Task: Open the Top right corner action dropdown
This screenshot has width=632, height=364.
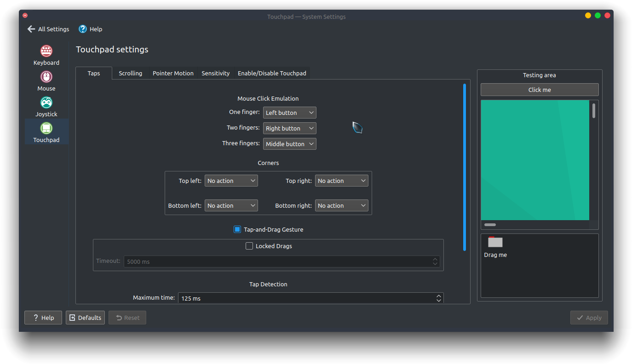Action: (x=341, y=180)
